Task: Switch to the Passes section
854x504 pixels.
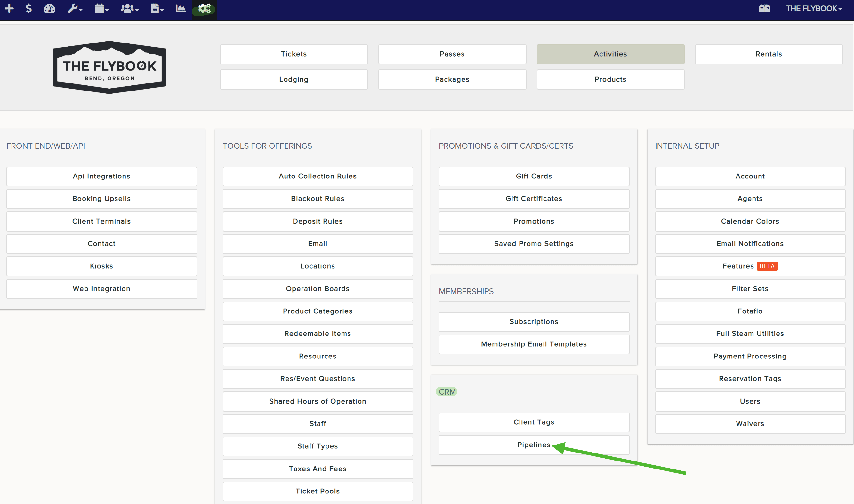Action: (452, 54)
